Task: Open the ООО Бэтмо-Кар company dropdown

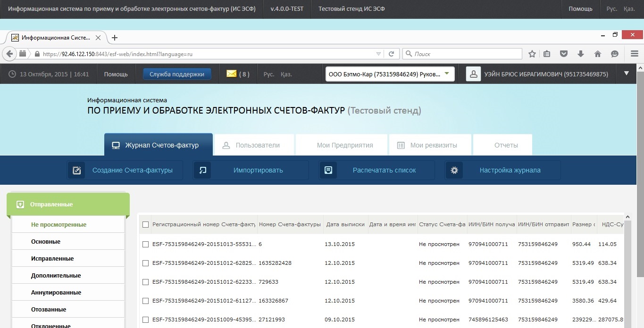Action: (x=390, y=74)
